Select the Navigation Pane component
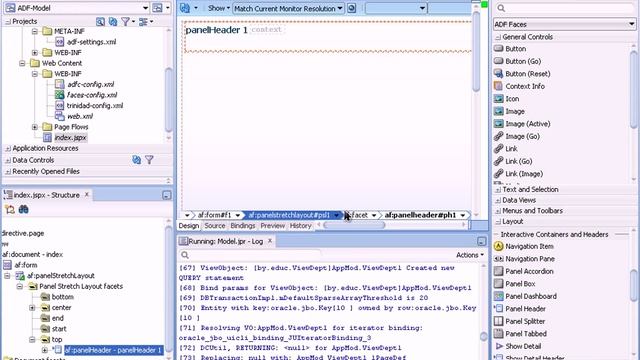640x360 pixels. click(x=530, y=259)
